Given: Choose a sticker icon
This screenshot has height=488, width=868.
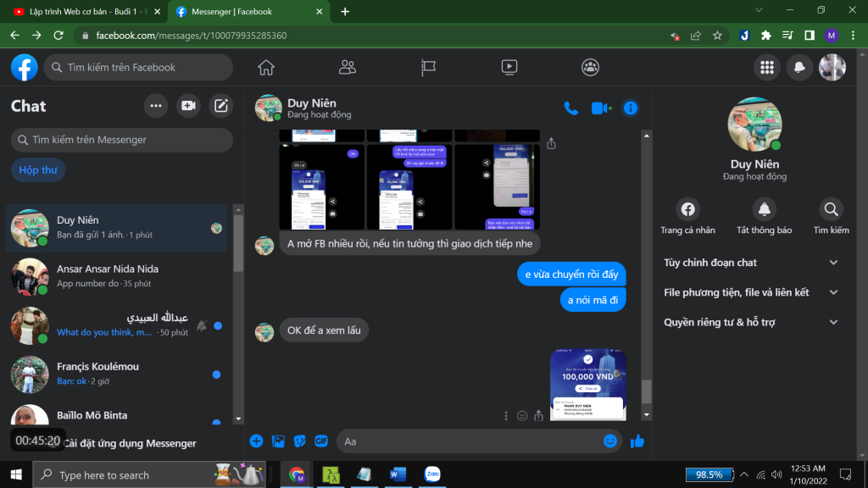Looking at the screenshot, I should click(x=299, y=441).
